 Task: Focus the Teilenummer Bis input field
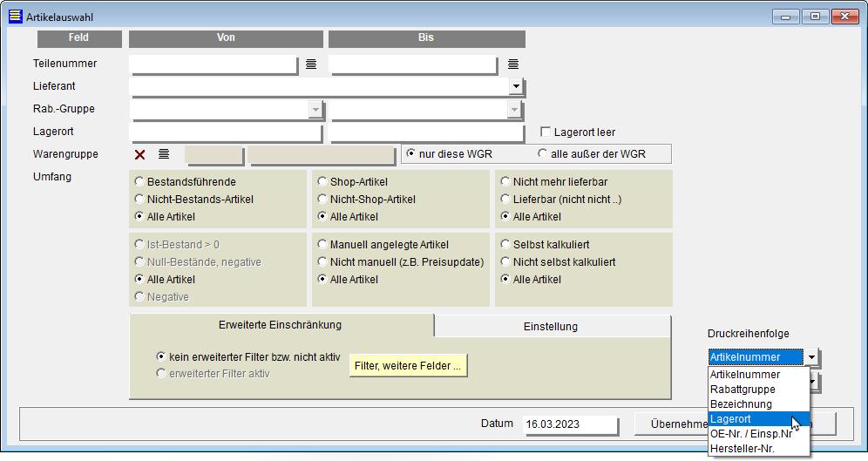(x=413, y=64)
